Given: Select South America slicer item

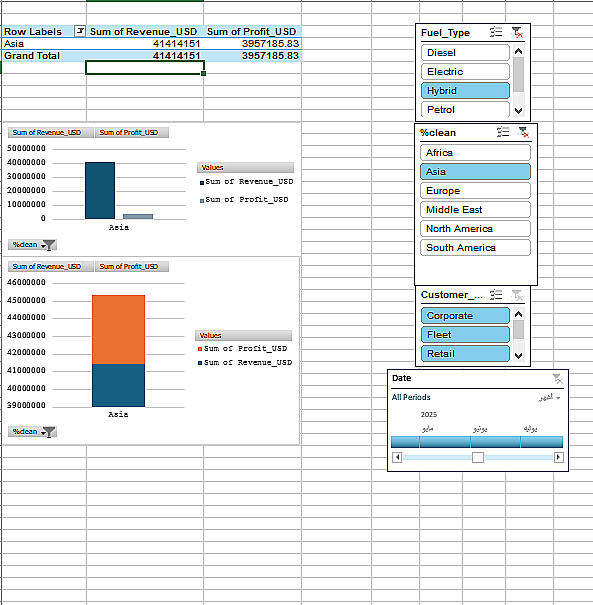Looking at the screenshot, I should coord(475,248).
